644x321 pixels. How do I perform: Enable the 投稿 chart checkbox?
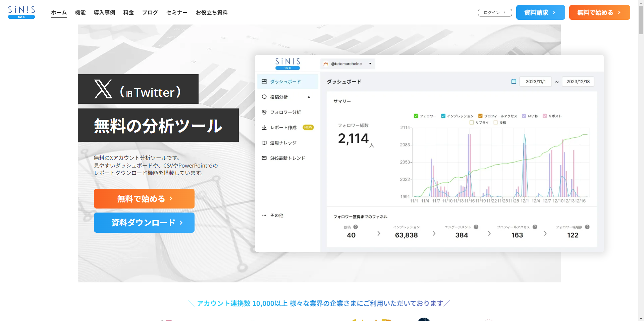(x=495, y=123)
